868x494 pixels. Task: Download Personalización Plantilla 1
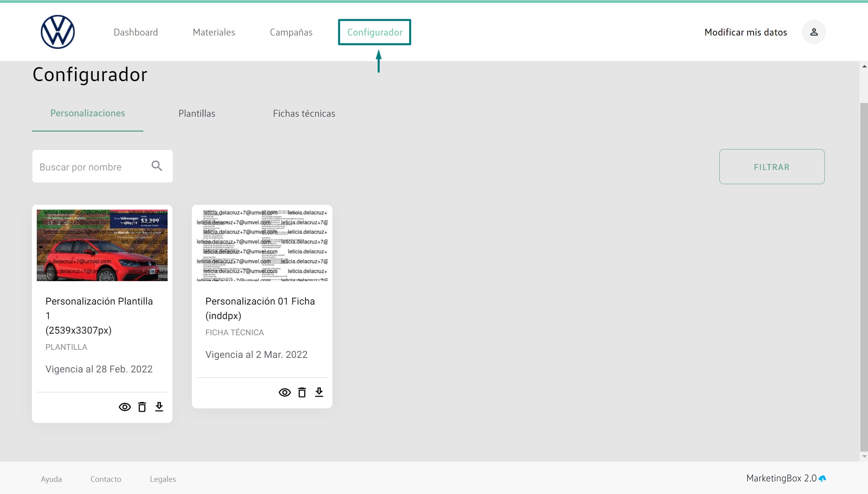159,407
